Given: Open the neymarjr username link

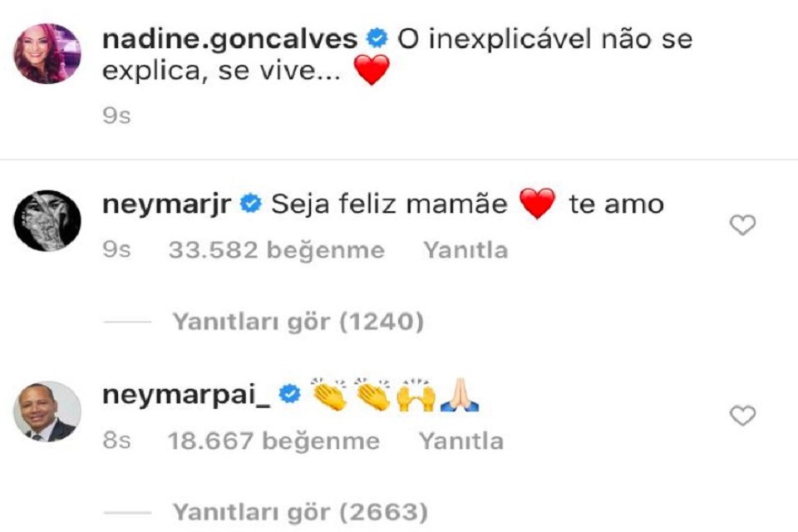Looking at the screenshot, I should 167,204.
